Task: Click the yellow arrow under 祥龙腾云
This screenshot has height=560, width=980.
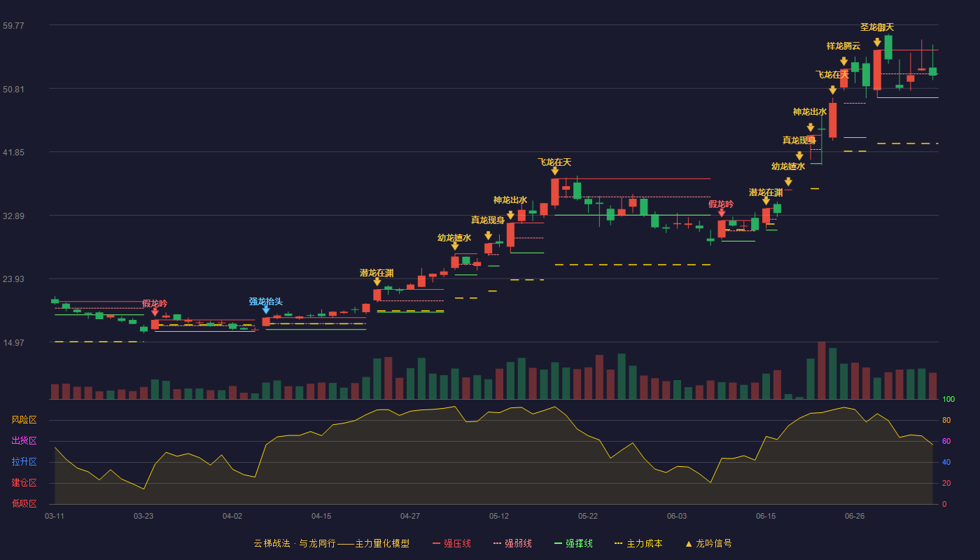Action: click(x=843, y=62)
